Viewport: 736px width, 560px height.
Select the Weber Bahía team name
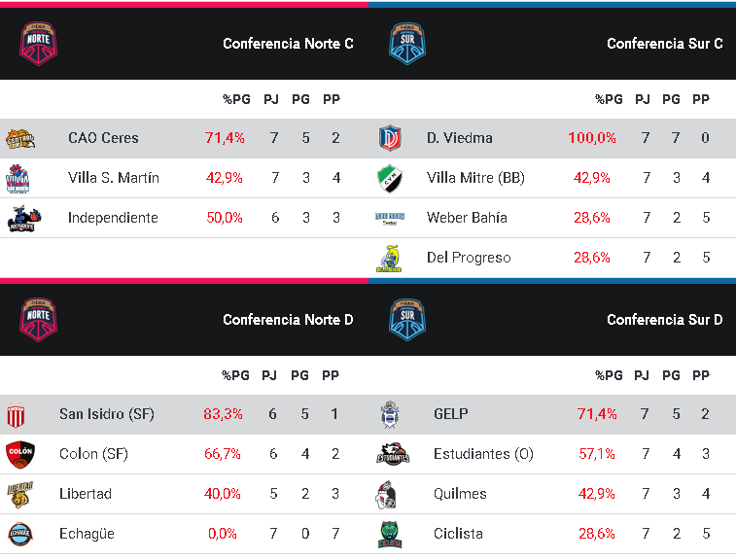[x=467, y=218]
